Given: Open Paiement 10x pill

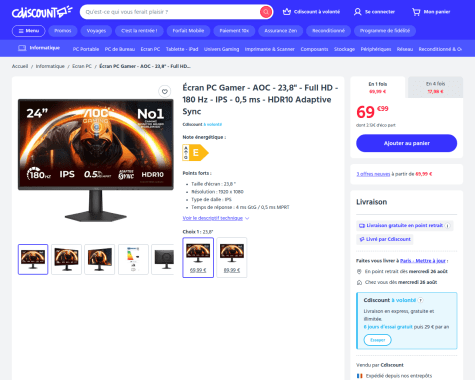Looking at the screenshot, I should click(x=234, y=31).
